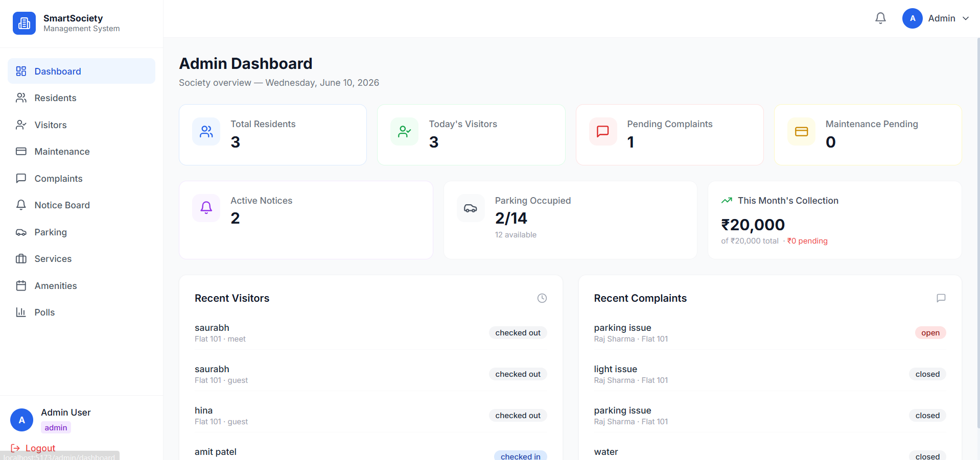Select Polls in the sidebar
Viewport: 980px width, 460px height.
click(81, 312)
